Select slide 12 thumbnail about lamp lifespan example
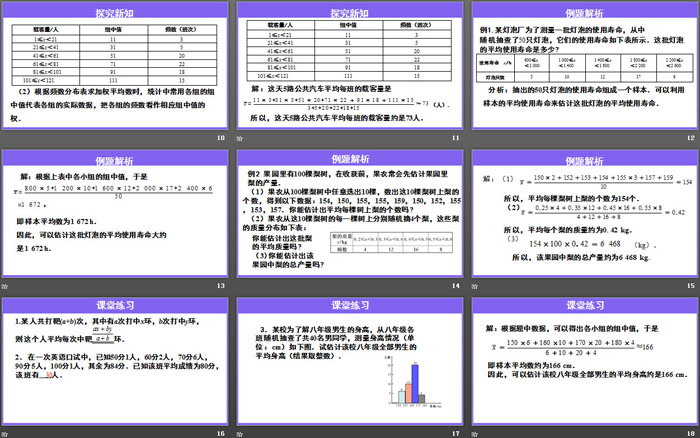700x438 pixels. pos(585,66)
